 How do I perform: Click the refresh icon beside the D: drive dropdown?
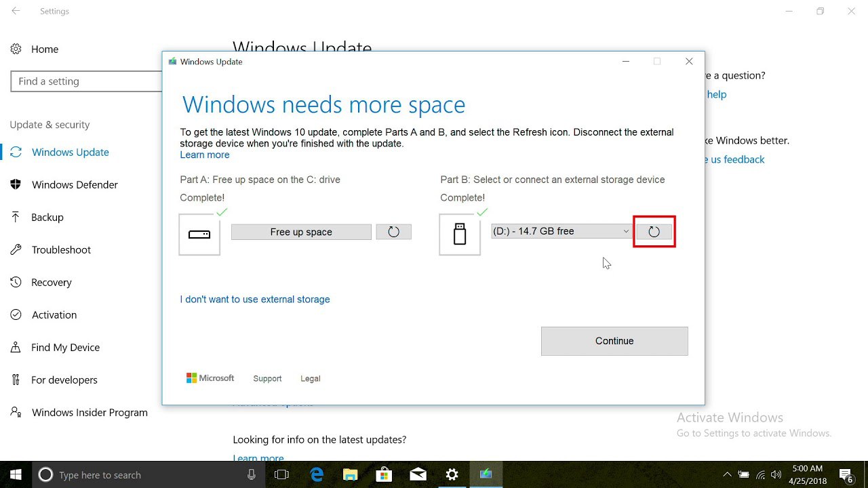point(654,232)
